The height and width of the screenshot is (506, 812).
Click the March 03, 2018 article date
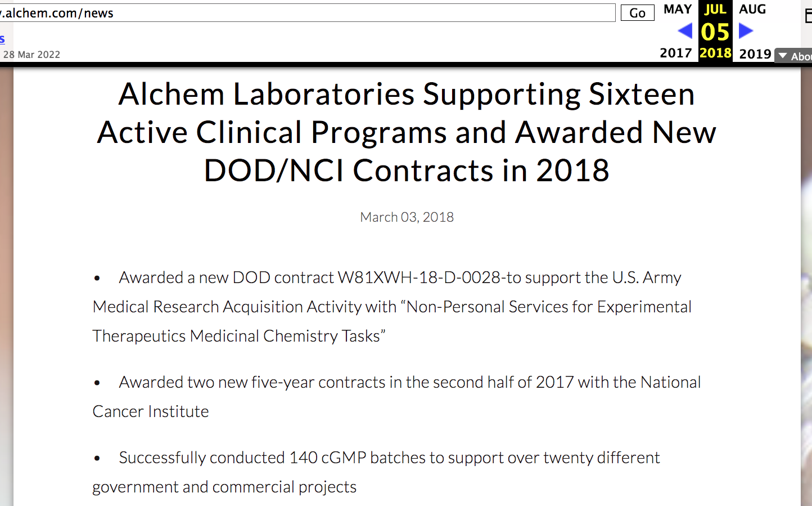pyautogui.click(x=407, y=217)
